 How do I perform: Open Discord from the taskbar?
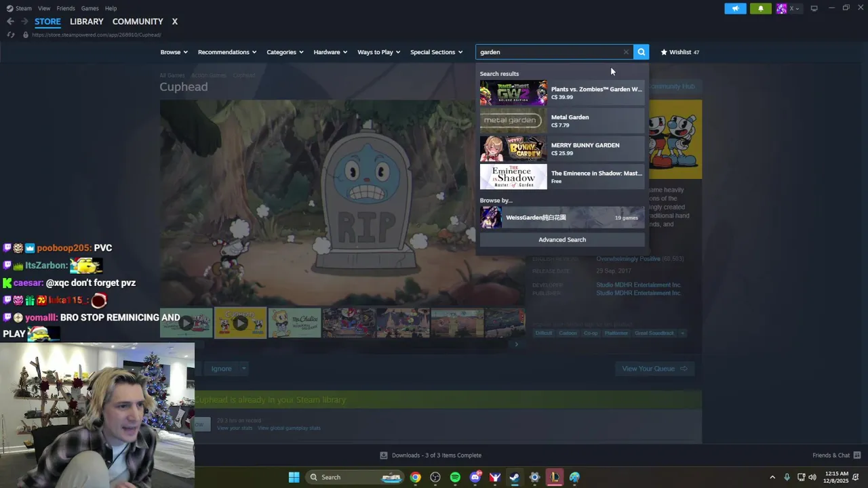(x=475, y=477)
